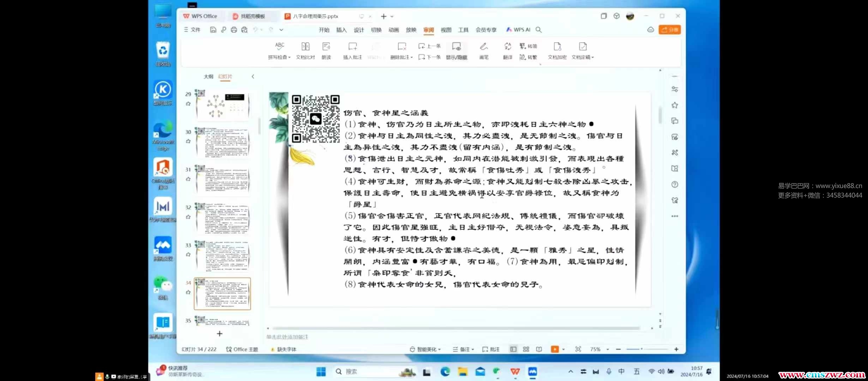Viewport: 868px width, 381px height.
Task: Switch to 大纲 outline tab
Action: 208,77
